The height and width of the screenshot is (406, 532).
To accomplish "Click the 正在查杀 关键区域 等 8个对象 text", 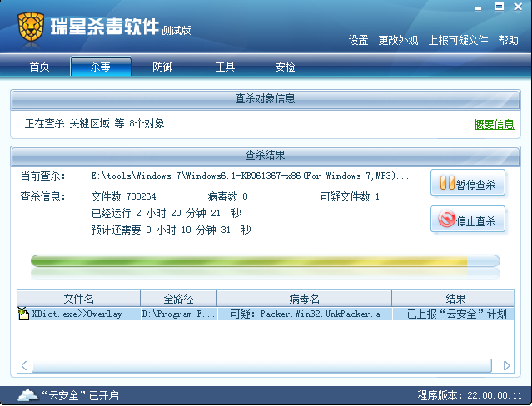I will click(95, 123).
